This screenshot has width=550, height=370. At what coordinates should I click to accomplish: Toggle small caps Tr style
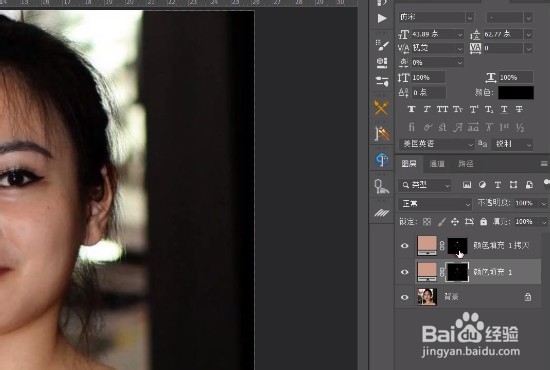tap(458, 109)
